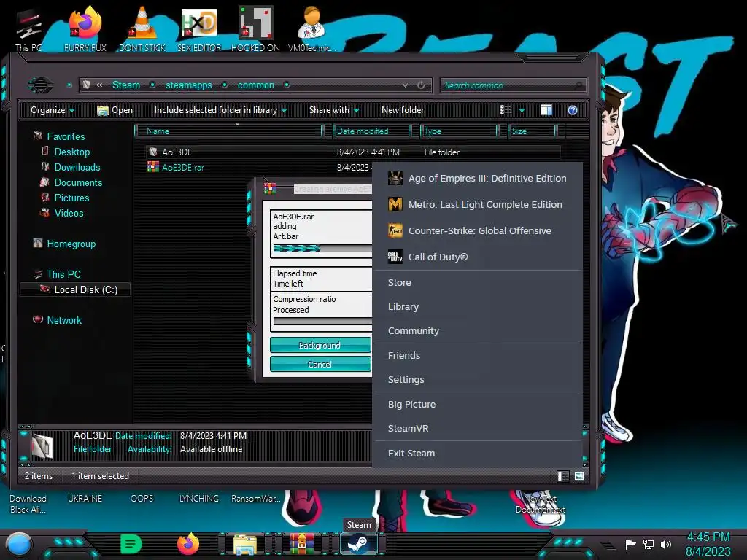Click the total Processed progress bar
Screen dimensions: 747x560
(x=322, y=322)
